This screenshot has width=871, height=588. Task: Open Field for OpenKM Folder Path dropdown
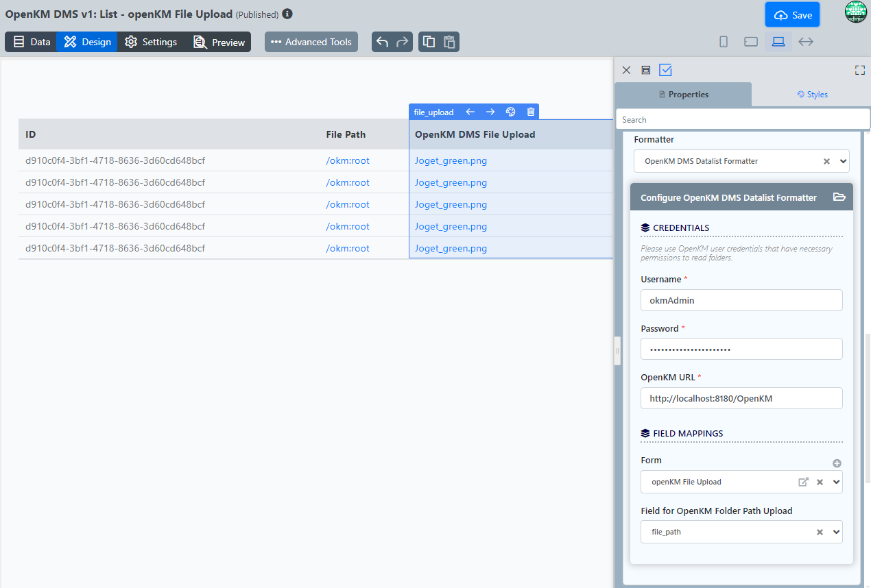pos(836,532)
